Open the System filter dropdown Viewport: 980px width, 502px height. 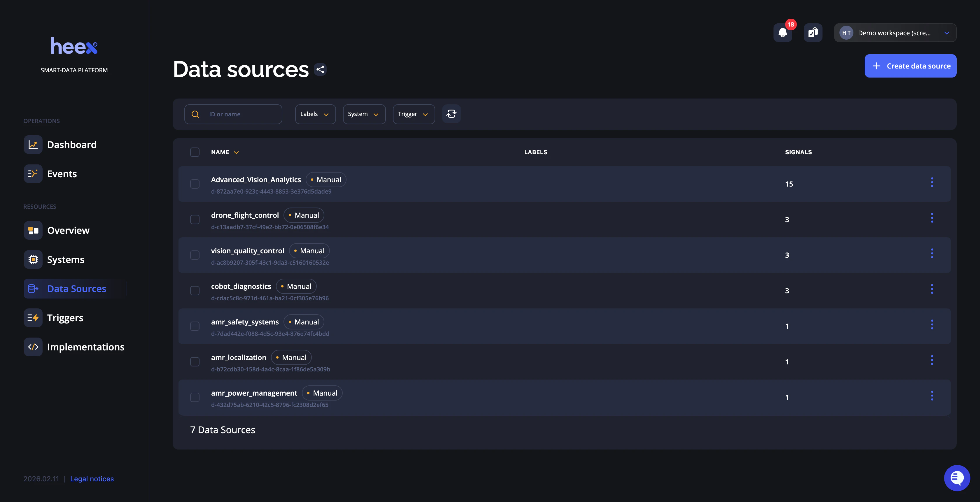click(364, 114)
